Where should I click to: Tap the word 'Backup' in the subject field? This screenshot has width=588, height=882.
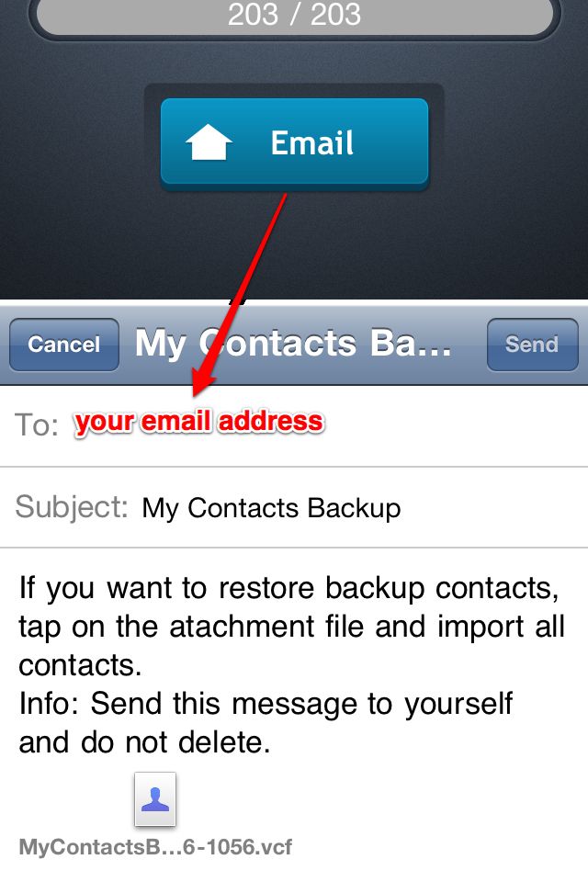coord(354,508)
